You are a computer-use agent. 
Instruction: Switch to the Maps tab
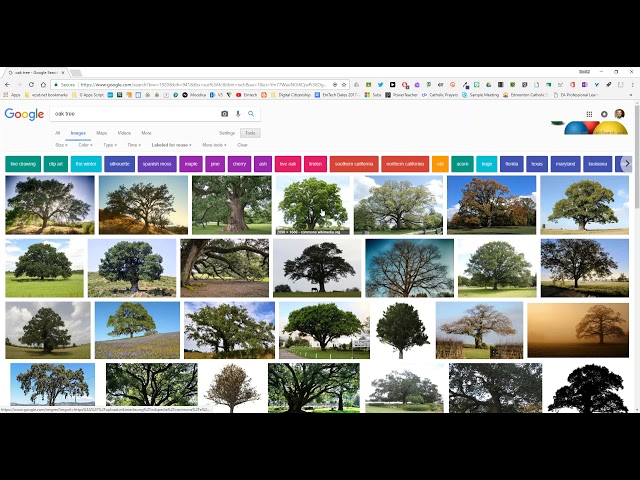(102, 133)
